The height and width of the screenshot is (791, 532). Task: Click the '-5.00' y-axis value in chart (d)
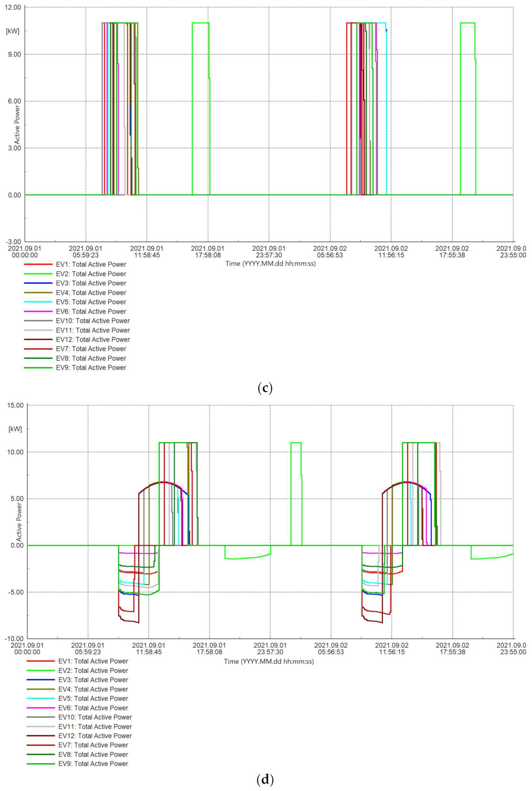coord(16,592)
